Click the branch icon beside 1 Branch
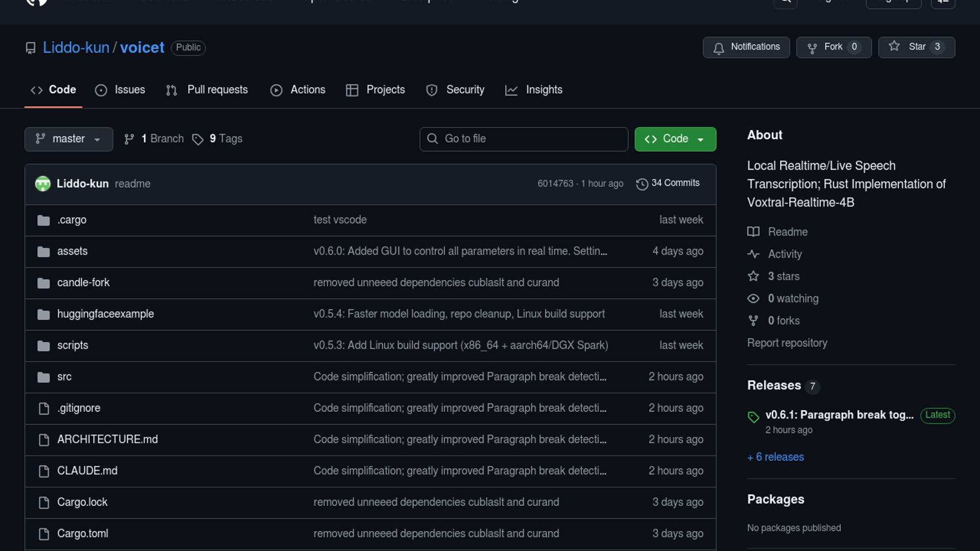The width and height of the screenshot is (980, 551). coord(129,139)
